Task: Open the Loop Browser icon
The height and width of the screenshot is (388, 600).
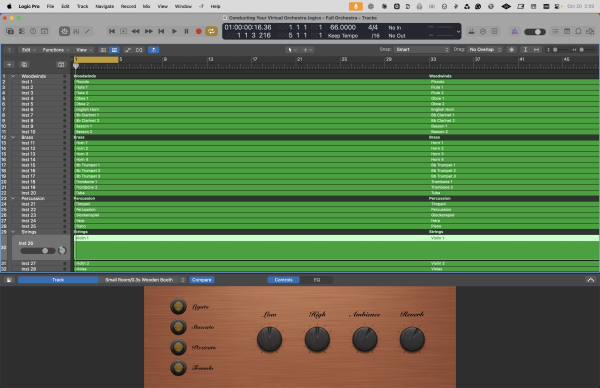Action: (579, 31)
